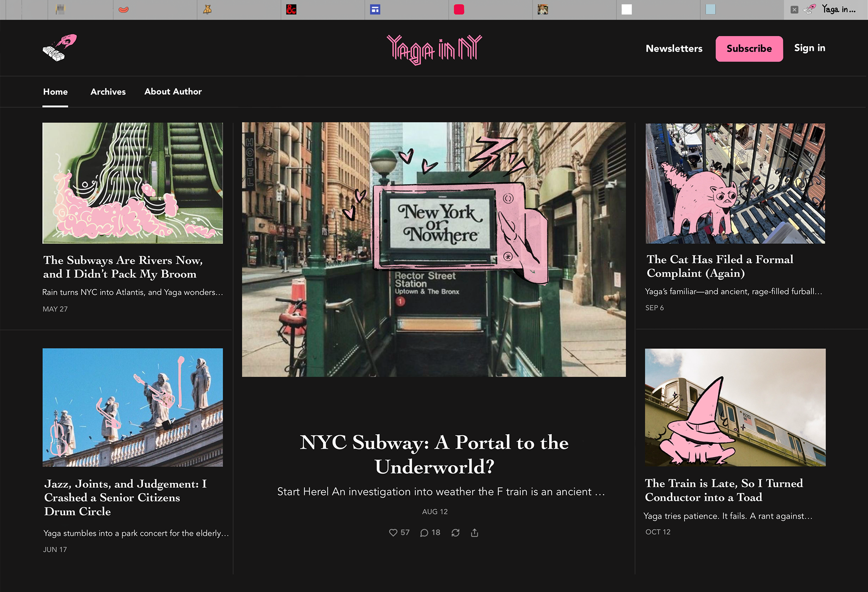Viewport: 868px width, 592px height.
Task: Click the Sign in link
Action: pyautogui.click(x=809, y=48)
